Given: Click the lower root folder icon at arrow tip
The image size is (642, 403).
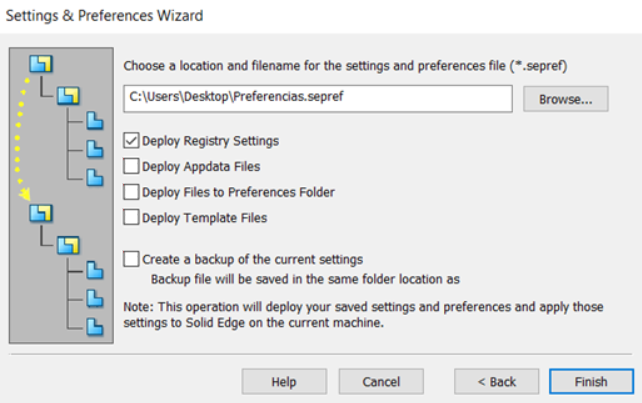Looking at the screenshot, I should [41, 213].
